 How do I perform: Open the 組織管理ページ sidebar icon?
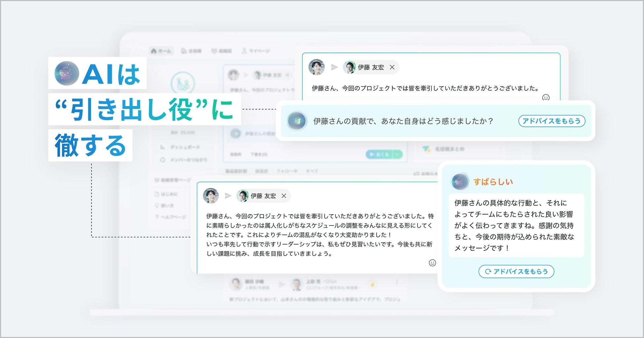(x=157, y=179)
